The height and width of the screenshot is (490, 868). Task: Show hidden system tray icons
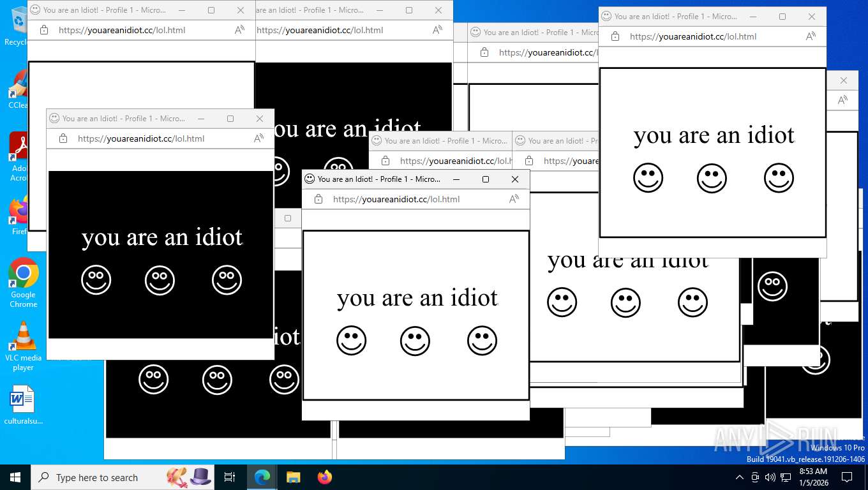pyautogui.click(x=740, y=477)
